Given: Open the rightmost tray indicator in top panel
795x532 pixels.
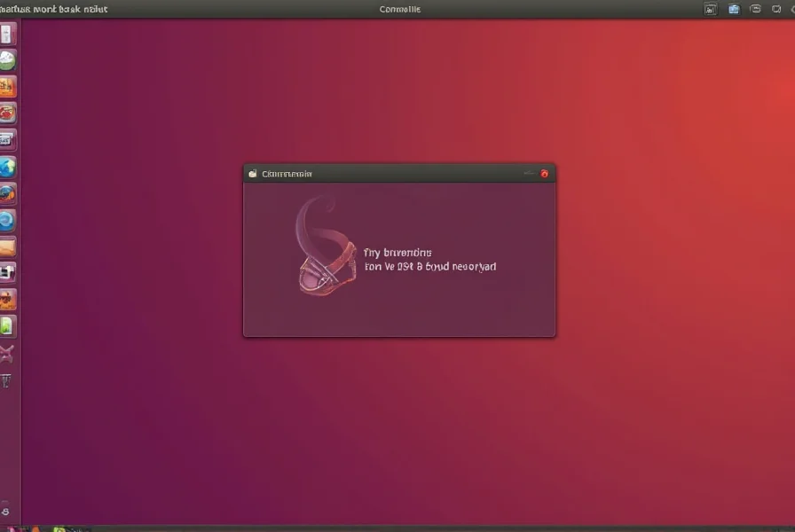Looking at the screenshot, I should (778, 9).
